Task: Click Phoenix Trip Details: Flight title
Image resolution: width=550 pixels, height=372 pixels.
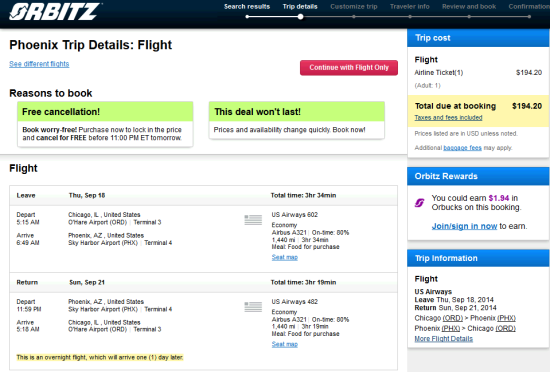Action: [x=90, y=45]
